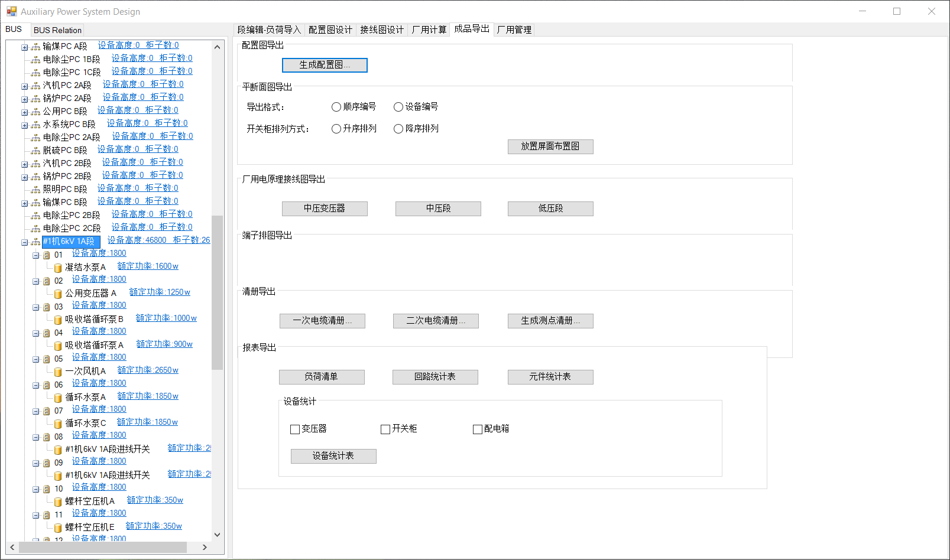This screenshot has width=950, height=560.
Task: Enable the 变压器 checkbox
Action: [295, 429]
